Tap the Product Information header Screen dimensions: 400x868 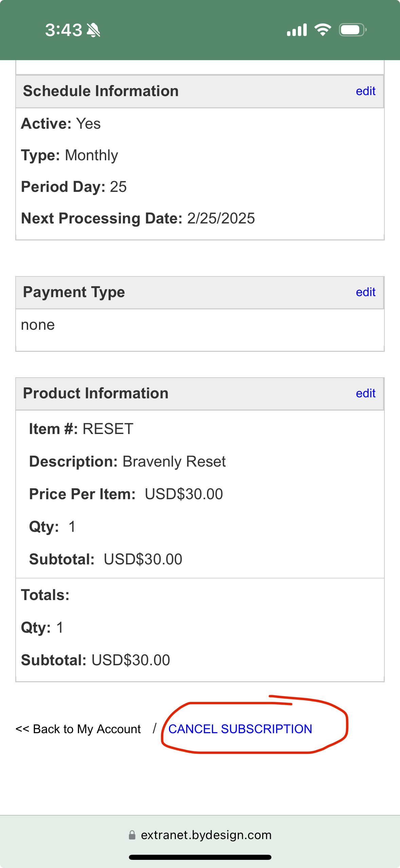pos(96,393)
